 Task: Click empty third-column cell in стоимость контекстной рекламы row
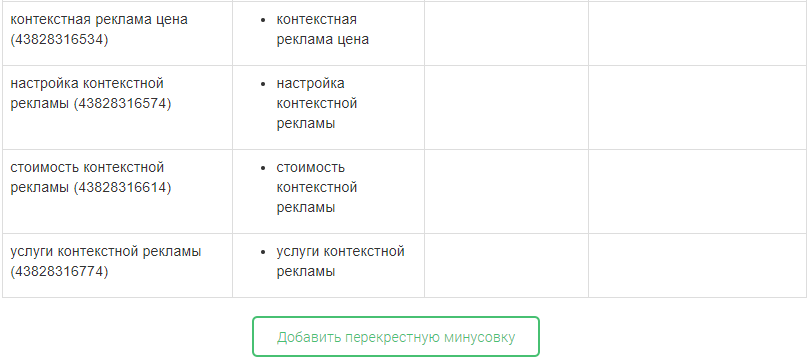pyautogui.click(x=507, y=191)
